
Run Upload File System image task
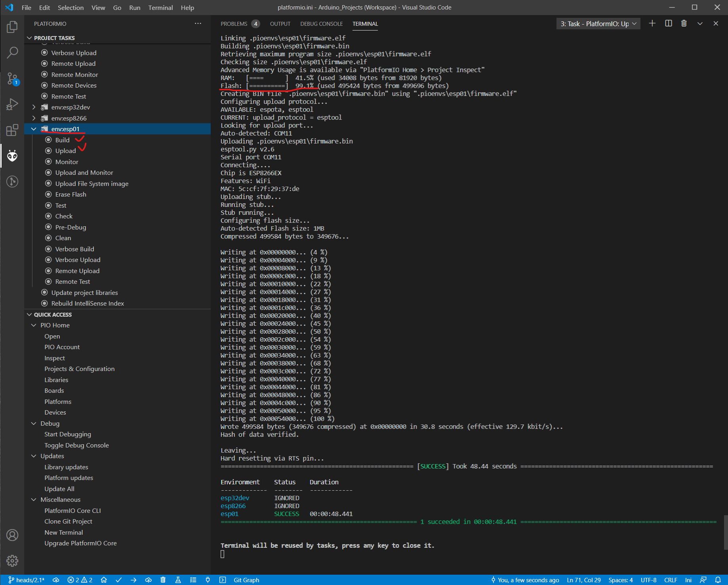click(91, 184)
